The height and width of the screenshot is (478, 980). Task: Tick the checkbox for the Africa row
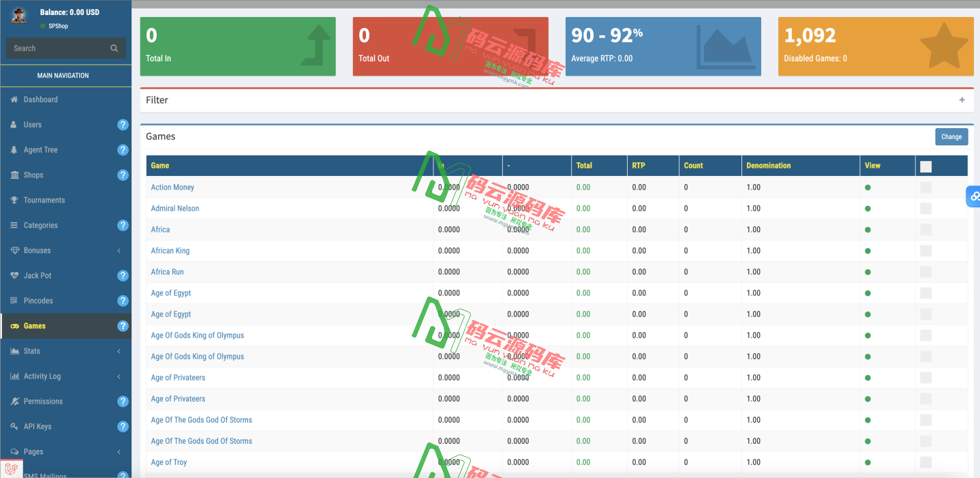pyautogui.click(x=925, y=230)
